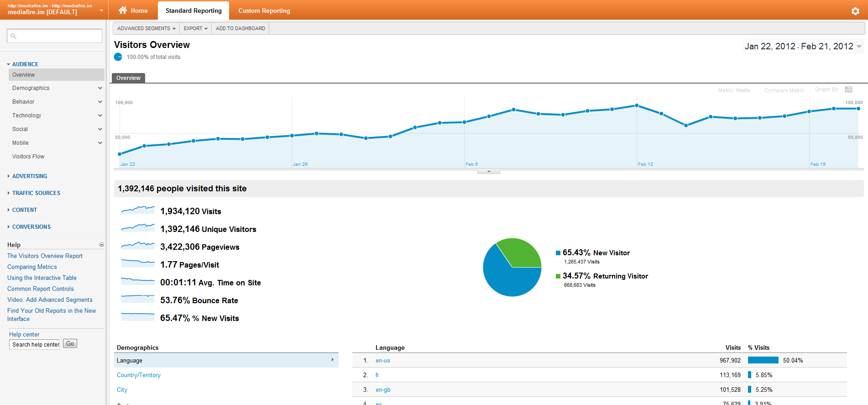Viewport: 868px width, 405px height.
Task: Expand the Demographics submenu
Action: 100,88
